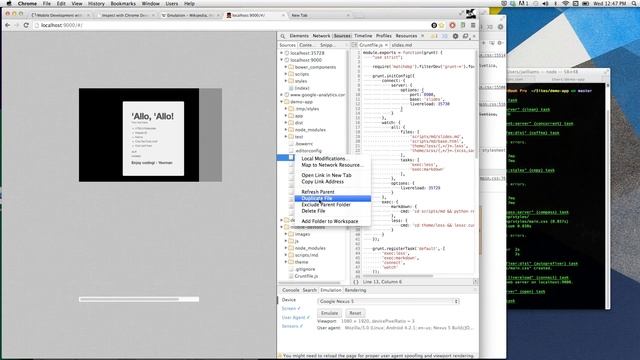Open the Apple menu icon
This screenshot has width=640, height=360.
coord(9,3)
